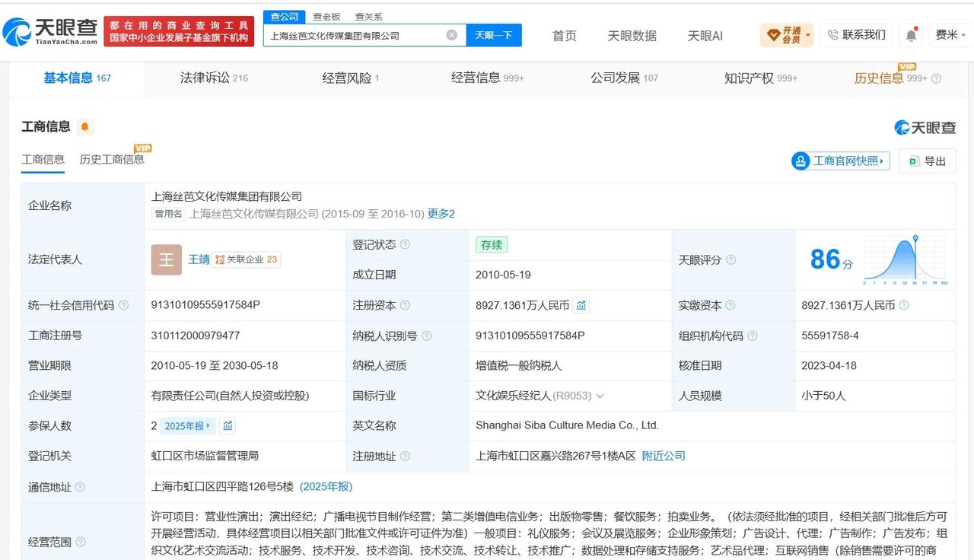Click the 附近公司 link
This screenshot has height=560, width=974.
click(664, 457)
